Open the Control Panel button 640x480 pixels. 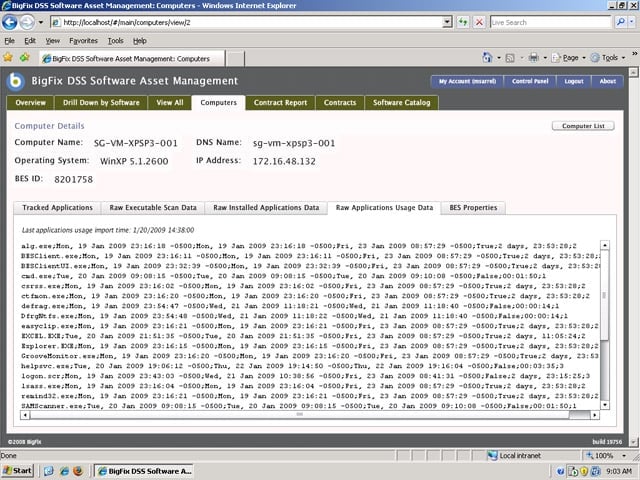[x=530, y=81]
